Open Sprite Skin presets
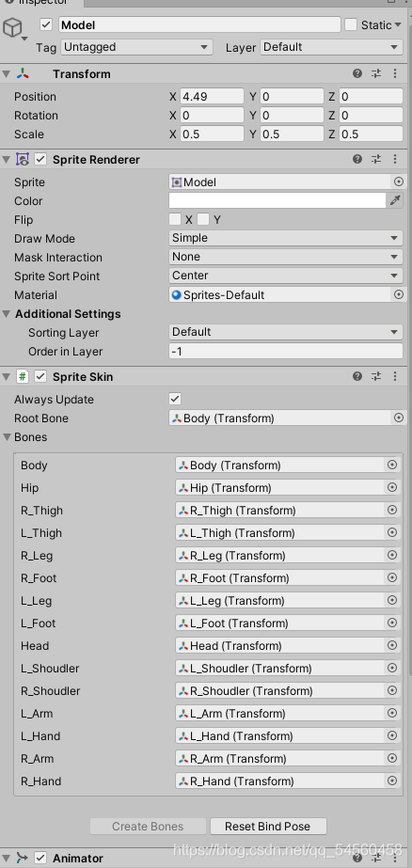412x868 pixels. (376, 376)
